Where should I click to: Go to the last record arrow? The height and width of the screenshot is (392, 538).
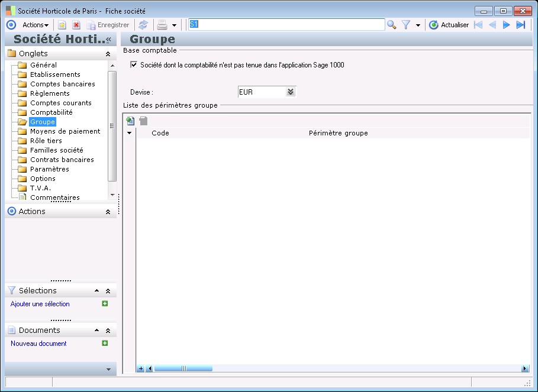click(x=521, y=25)
